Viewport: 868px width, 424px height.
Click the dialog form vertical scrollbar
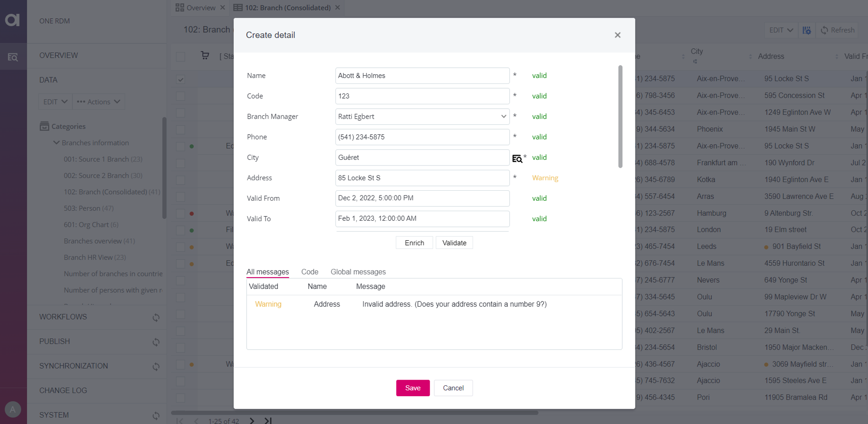pos(620,116)
